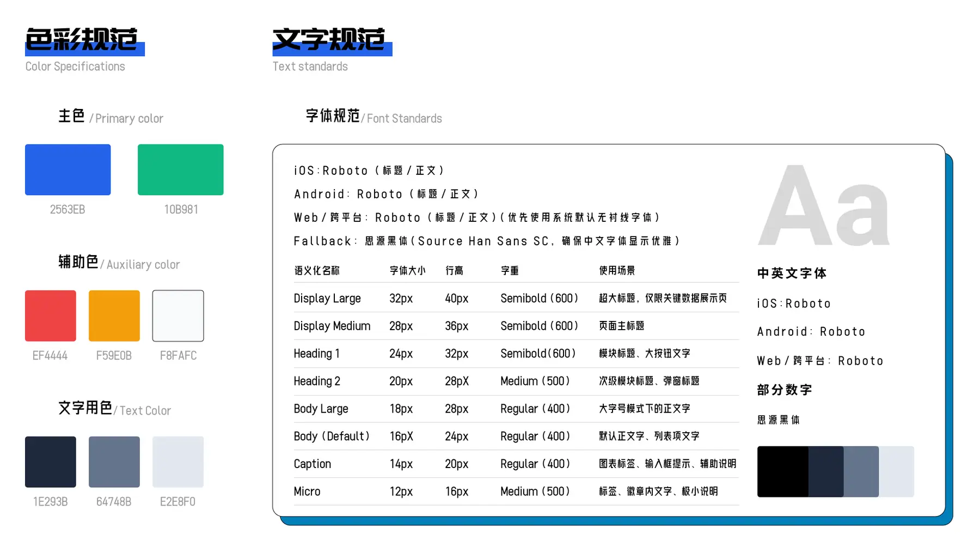Click the 使用场景 column header
The height and width of the screenshot is (552, 980).
pyautogui.click(x=617, y=270)
